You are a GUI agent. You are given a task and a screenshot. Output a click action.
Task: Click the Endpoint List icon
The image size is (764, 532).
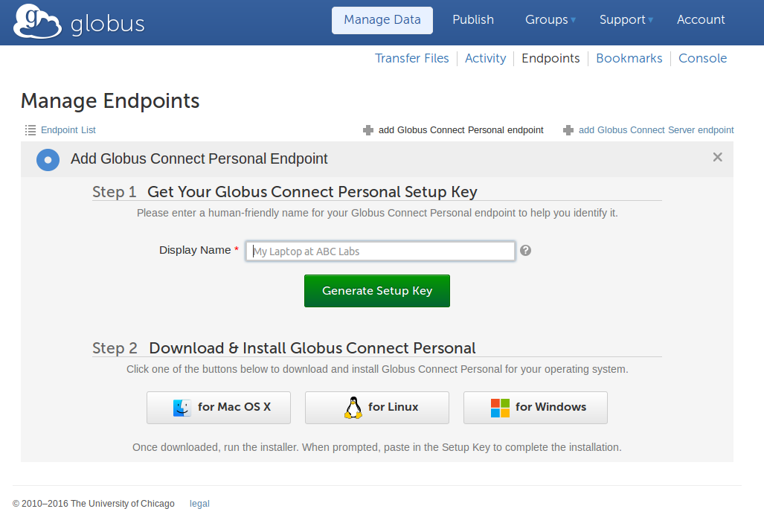pos(31,130)
